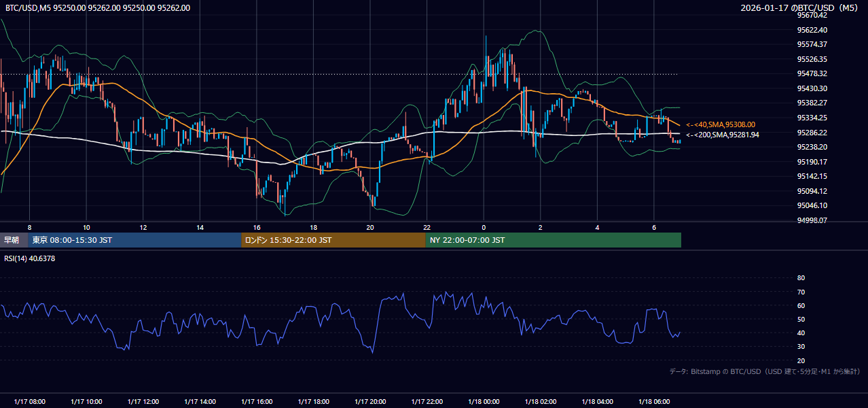The width and height of the screenshot is (868, 408).
Task: Click the 1/17 08:00 date label
Action: pyautogui.click(x=29, y=402)
